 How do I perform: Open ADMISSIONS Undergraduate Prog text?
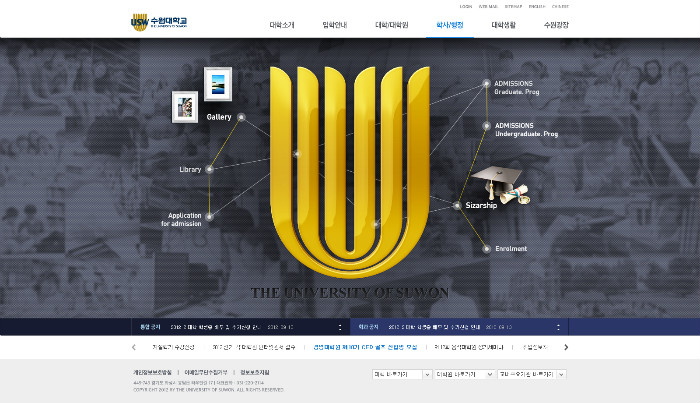[526, 129]
